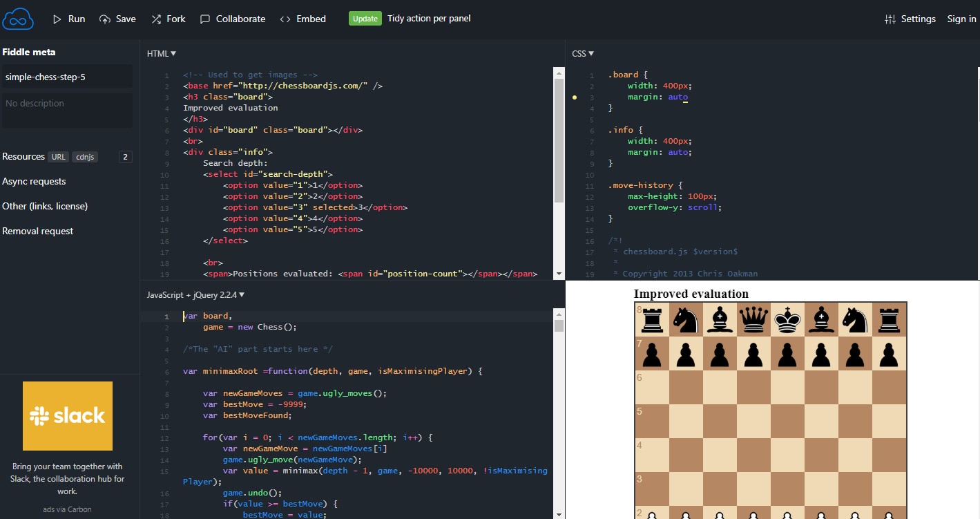The height and width of the screenshot is (519, 980).
Task: Toggle the URL resources option
Action: tap(58, 156)
